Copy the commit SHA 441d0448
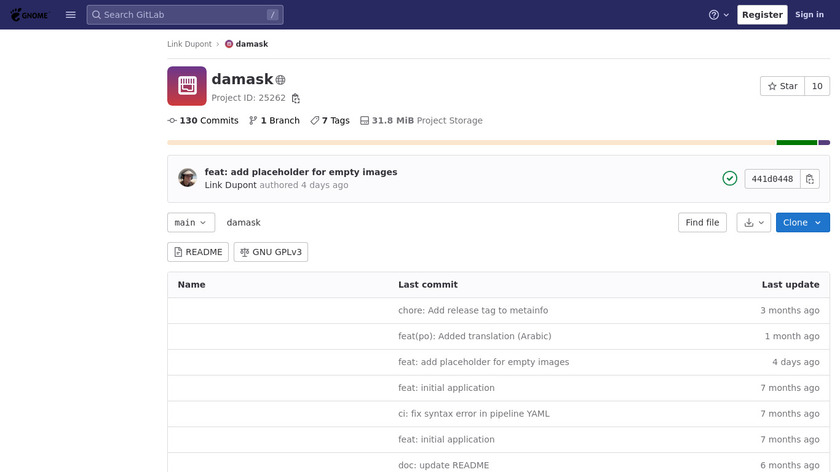Image resolution: width=840 pixels, height=472 pixels. pos(810,179)
